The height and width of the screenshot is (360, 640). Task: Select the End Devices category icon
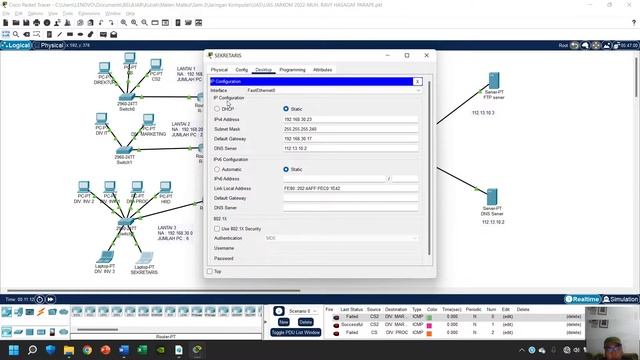pyautogui.click(x=18, y=312)
